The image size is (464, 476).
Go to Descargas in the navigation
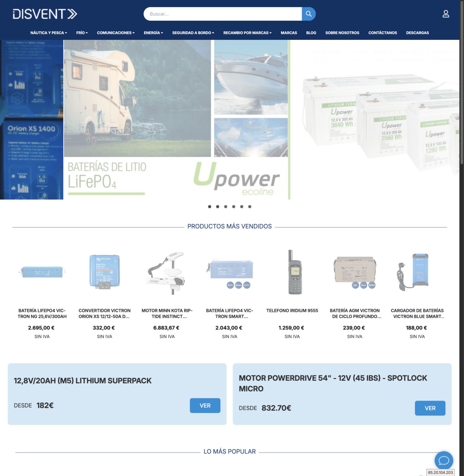pos(417,33)
